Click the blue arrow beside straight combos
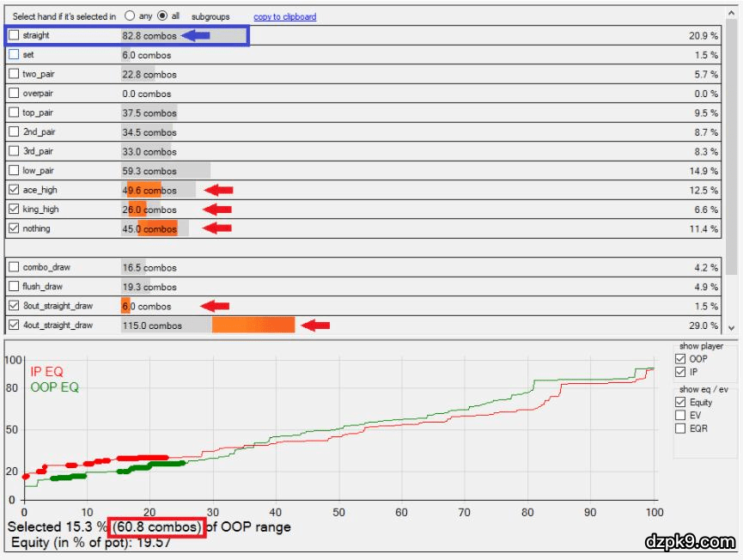 point(198,35)
